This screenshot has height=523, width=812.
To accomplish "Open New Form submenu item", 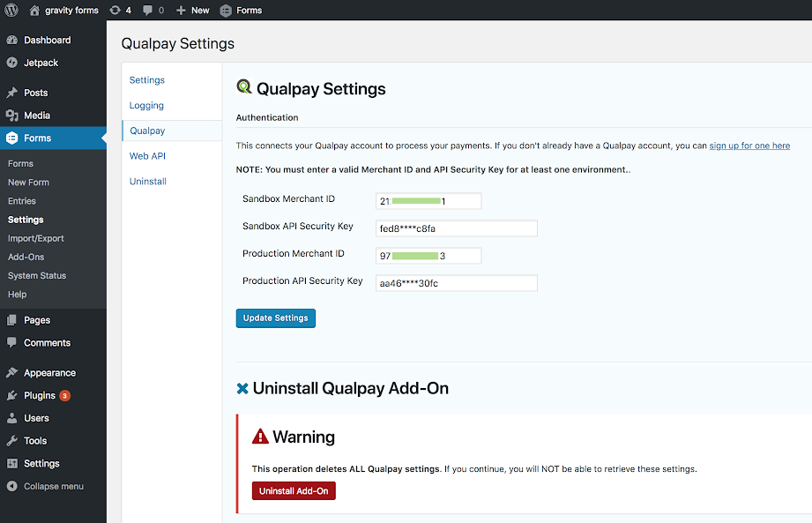I will point(28,183).
